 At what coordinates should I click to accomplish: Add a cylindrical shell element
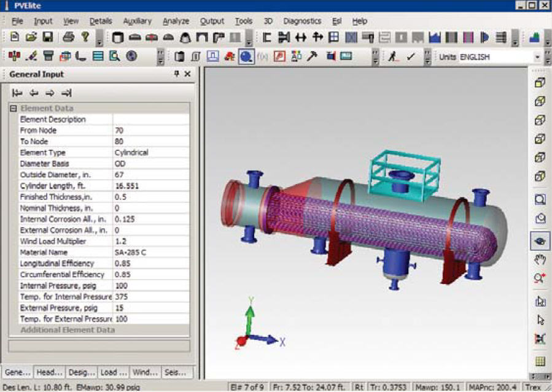pyautogui.click(x=118, y=37)
